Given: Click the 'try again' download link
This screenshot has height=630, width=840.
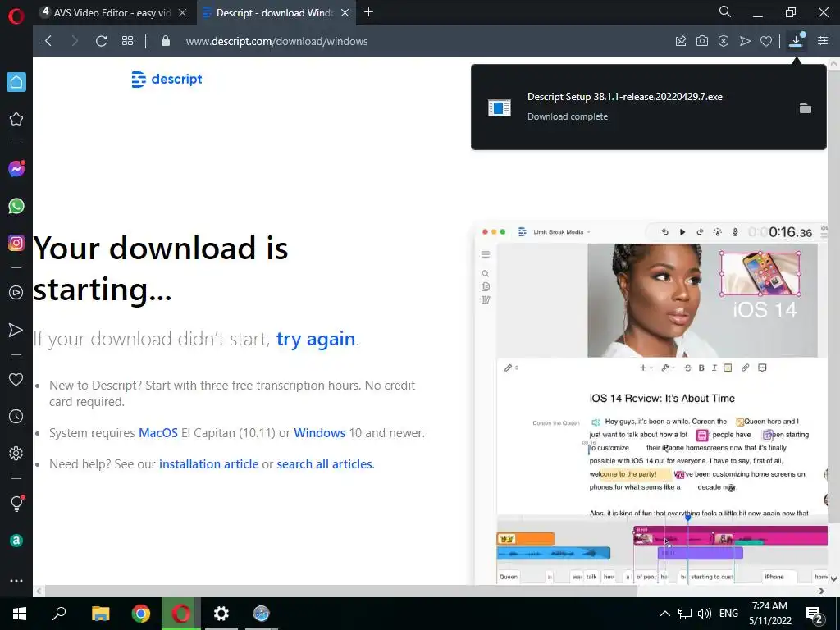Looking at the screenshot, I should point(316,339).
